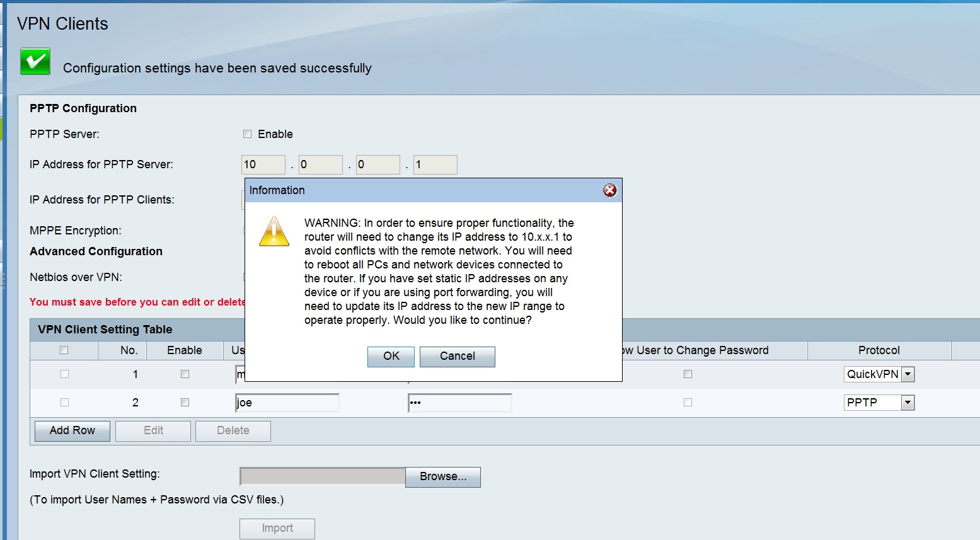The width and height of the screenshot is (980, 540).
Task: Click the username field containing joe
Action: pos(287,403)
